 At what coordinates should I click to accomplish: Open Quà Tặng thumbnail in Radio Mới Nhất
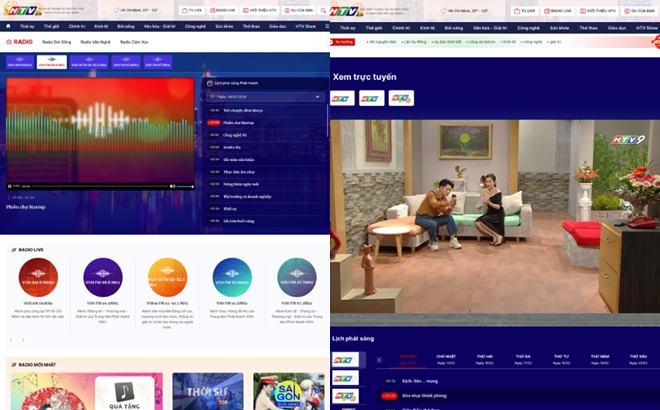coord(87,391)
